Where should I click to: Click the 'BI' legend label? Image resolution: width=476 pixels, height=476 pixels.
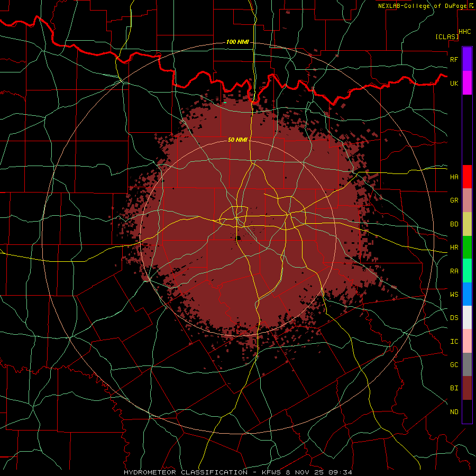click(454, 388)
